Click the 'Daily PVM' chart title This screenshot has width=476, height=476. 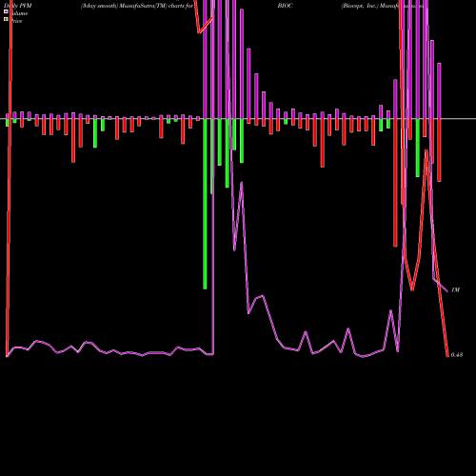[18, 6]
